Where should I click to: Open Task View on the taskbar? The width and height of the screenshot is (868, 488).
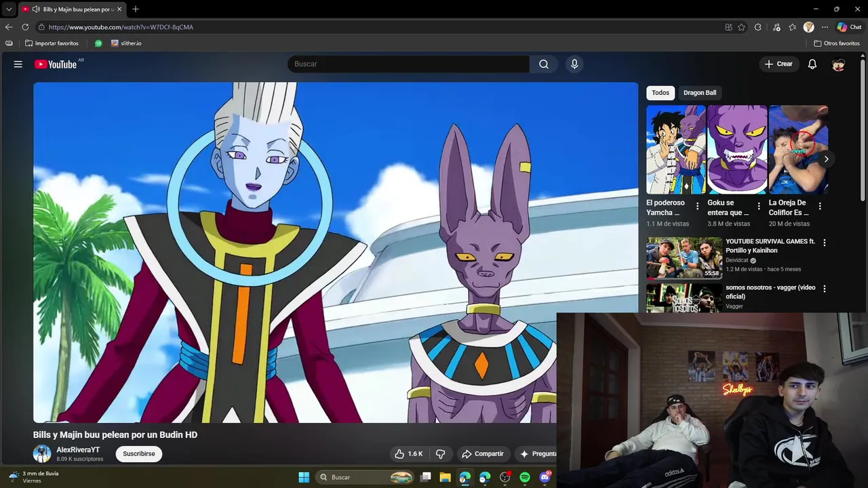point(426,477)
